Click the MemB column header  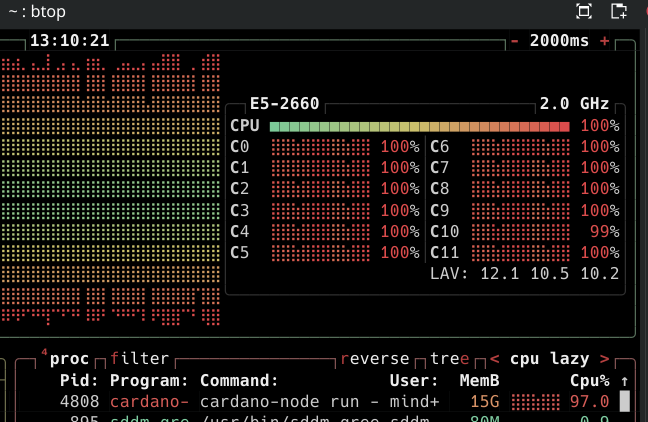[479, 380]
